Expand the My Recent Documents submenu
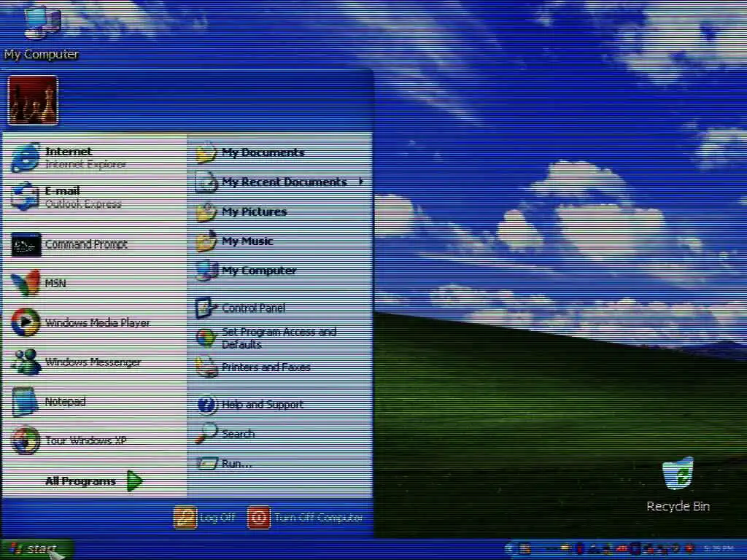Screen dimensions: 747x560 (x=280, y=182)
